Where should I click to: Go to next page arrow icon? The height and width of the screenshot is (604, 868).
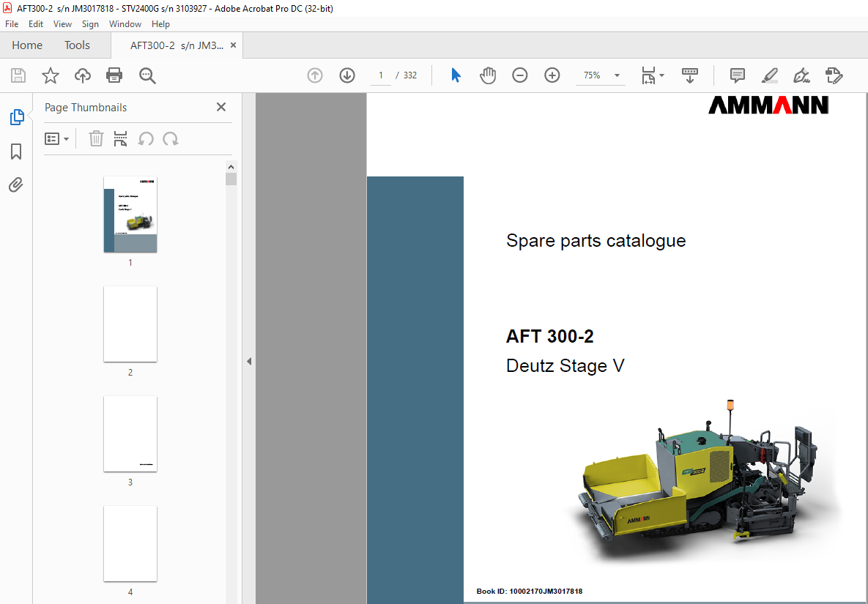tap(347, 75)
